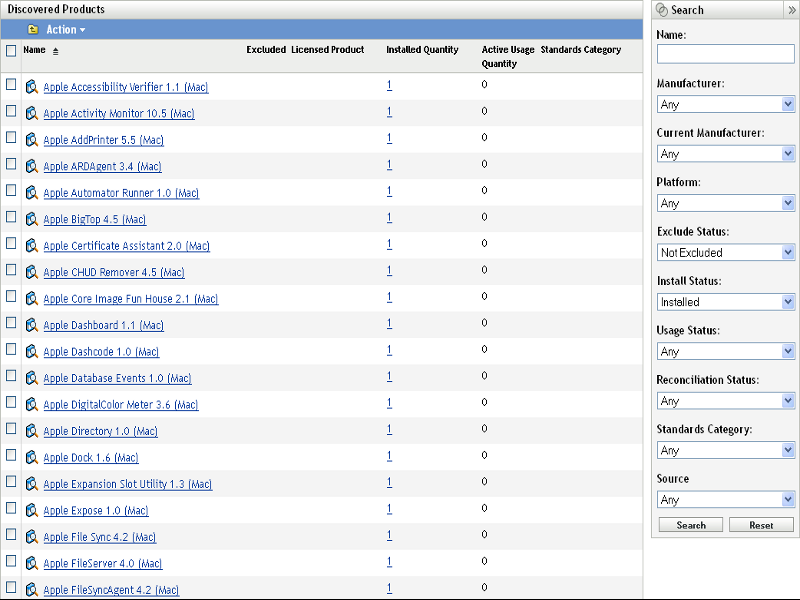Open the Current Manufacturer dropdown
Image resolution: width=800 pixels, height=600 pixels.
tap(726, 154)
